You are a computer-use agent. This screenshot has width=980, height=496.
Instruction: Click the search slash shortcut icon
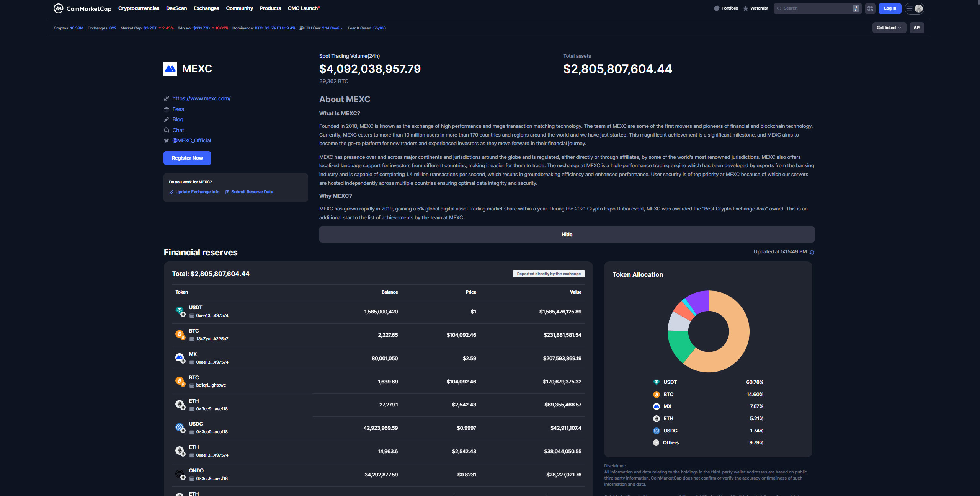click(x=856, y=8)
